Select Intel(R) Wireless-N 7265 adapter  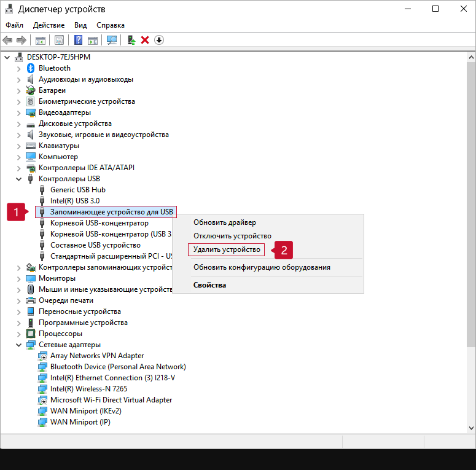[x=88, y=389]
